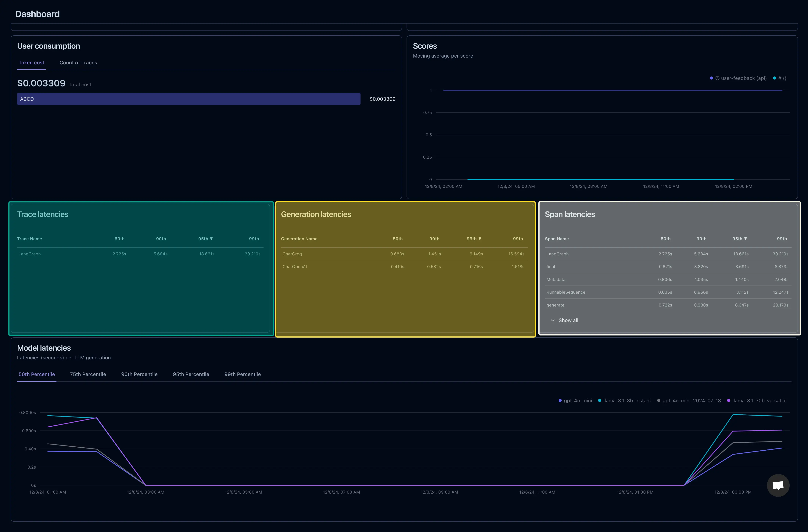This screenshot has width=808, height=532.
Task: Click the Span latencies panel title
Action: [570, 215]
